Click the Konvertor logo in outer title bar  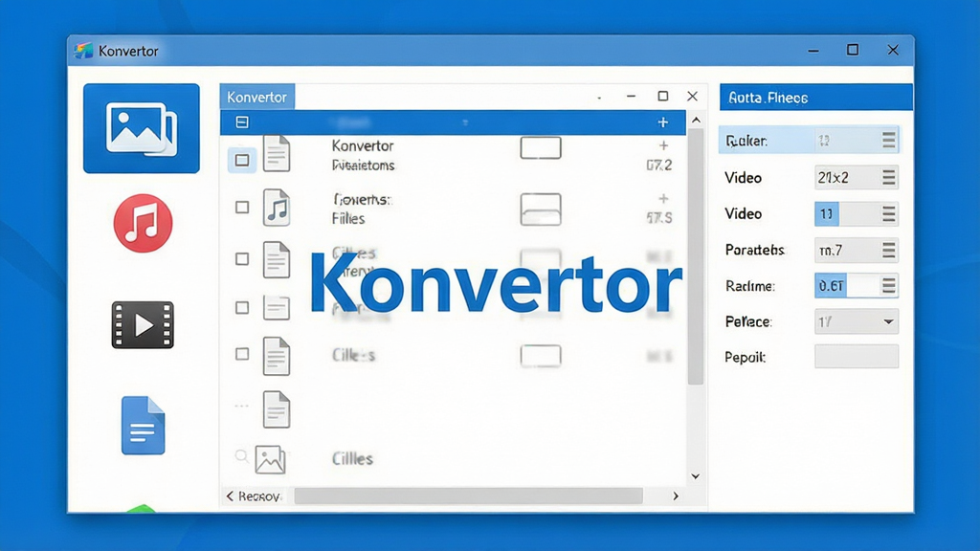pyautogui.click(x=83, y=51)
